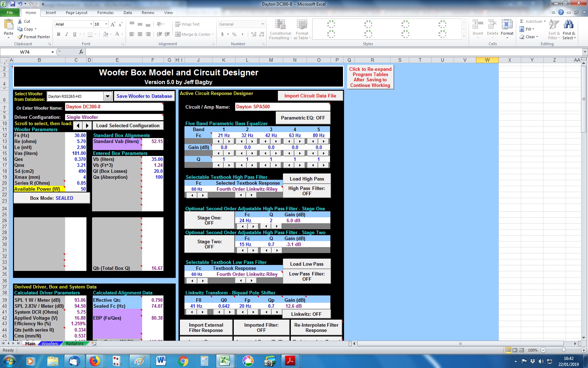Select the Format Painter brush

(x=20, y=37)
